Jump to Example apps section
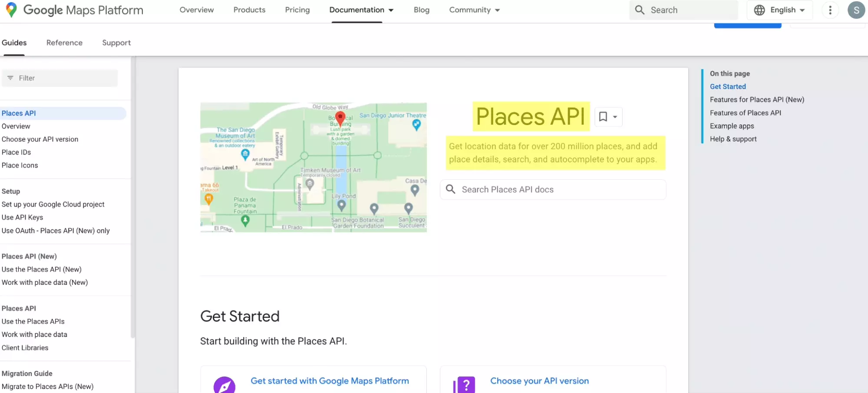Viewport: 868px width, 393px height. pyautogui.click(x=732, y=126)
